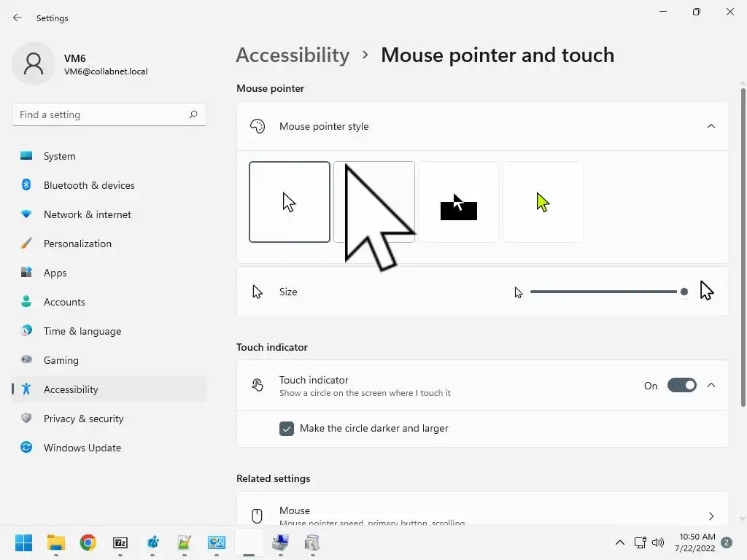
Task: Open File Explorer from taskbar
Action: (55, 542)
